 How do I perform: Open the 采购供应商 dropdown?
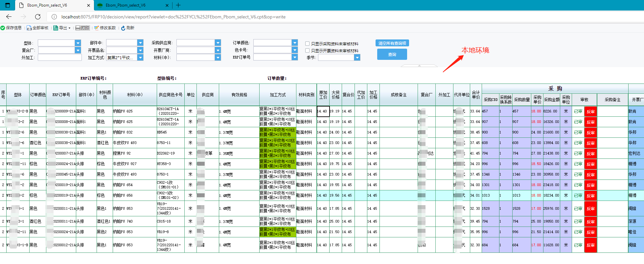(x=218, y=43)
